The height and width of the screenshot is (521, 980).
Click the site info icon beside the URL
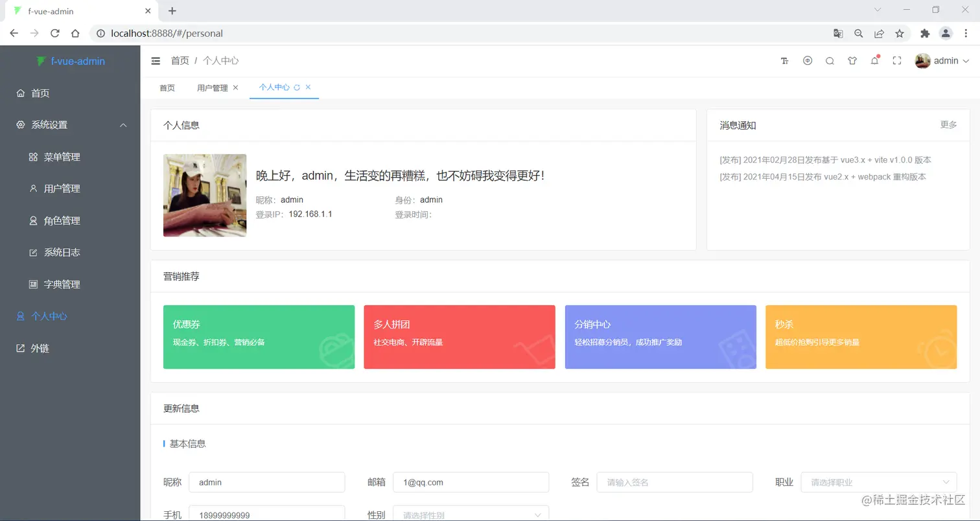101,33
